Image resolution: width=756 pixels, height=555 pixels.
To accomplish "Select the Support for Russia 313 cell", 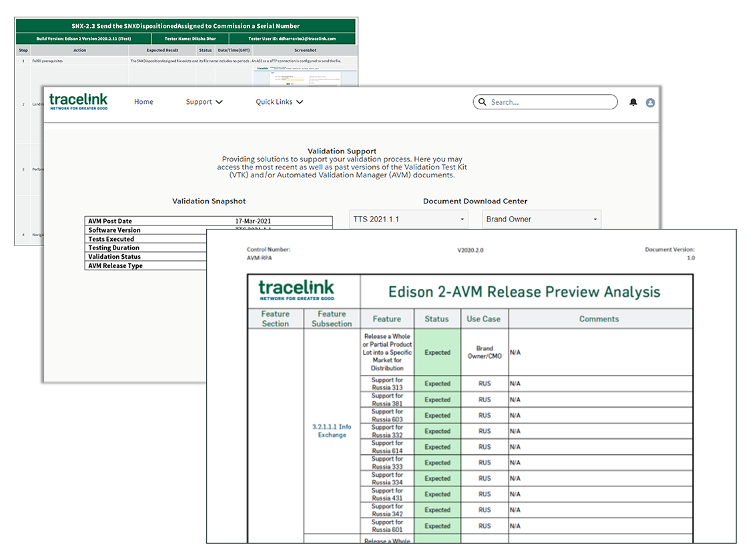I will tap(387, 384).
